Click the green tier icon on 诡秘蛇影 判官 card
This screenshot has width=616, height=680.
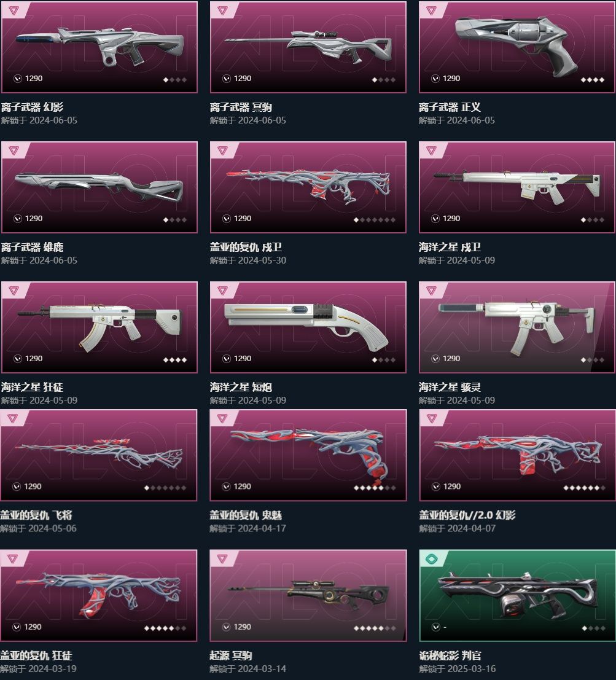point(431,559)
